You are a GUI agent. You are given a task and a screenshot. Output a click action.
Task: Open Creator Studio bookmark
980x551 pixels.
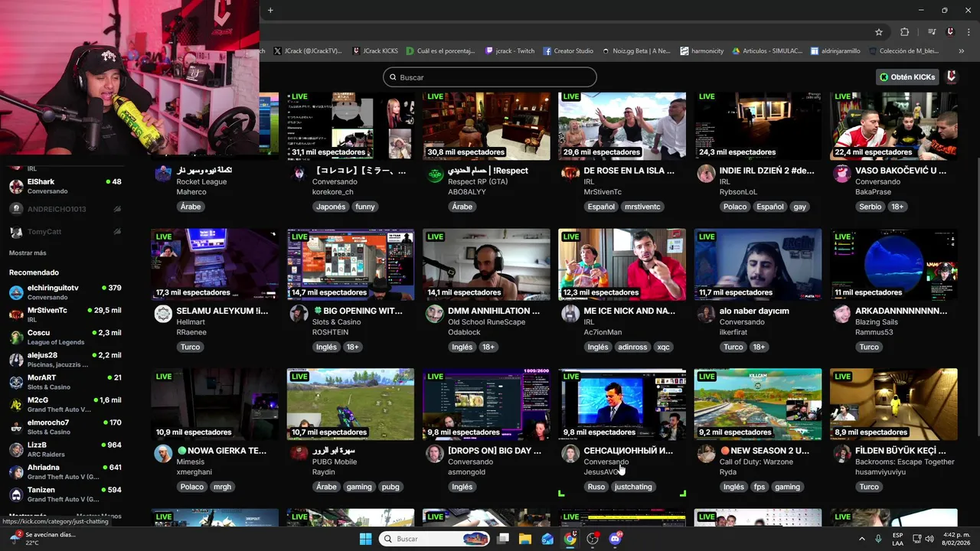[568, 51]
